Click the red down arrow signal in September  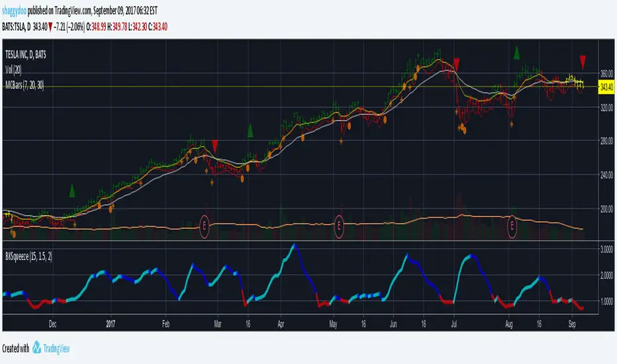coord(583,62)
